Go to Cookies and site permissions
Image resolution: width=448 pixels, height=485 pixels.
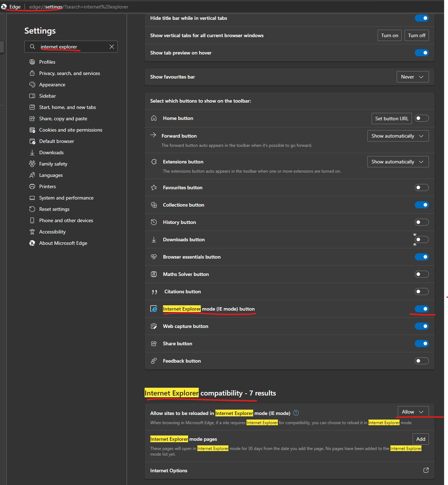(71, 130)
